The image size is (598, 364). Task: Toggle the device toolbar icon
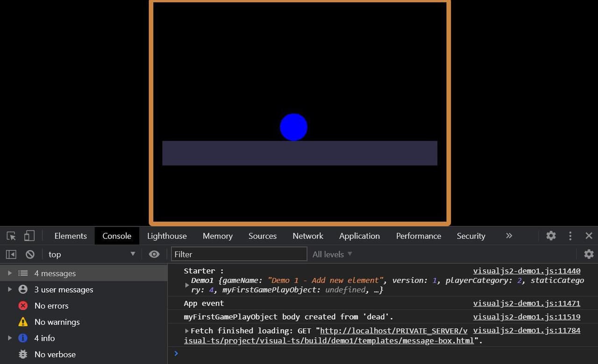[x=29, y=236]
